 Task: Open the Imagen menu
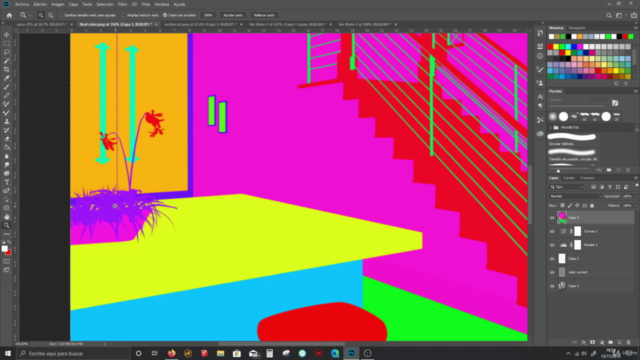[58, 4]
